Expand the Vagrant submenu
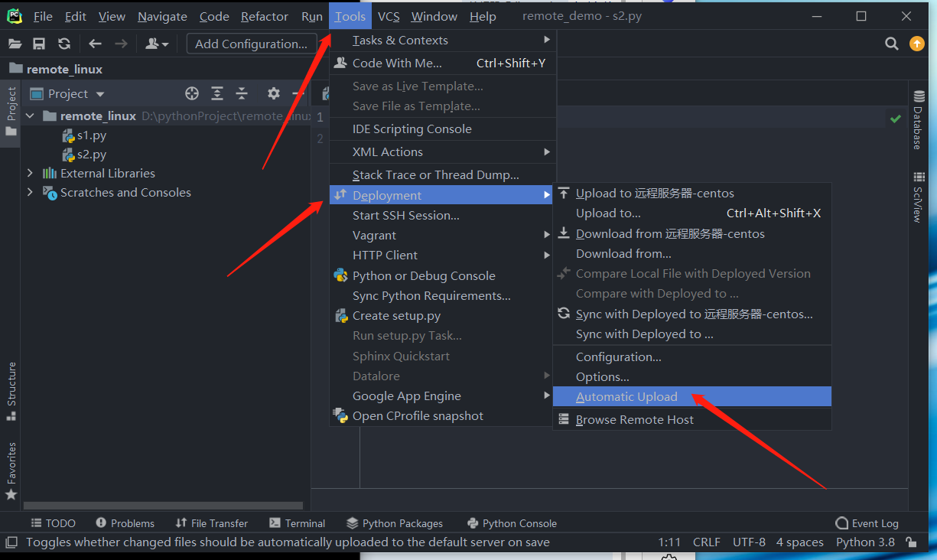Screen dimensions: 937x560 [442, 235]
